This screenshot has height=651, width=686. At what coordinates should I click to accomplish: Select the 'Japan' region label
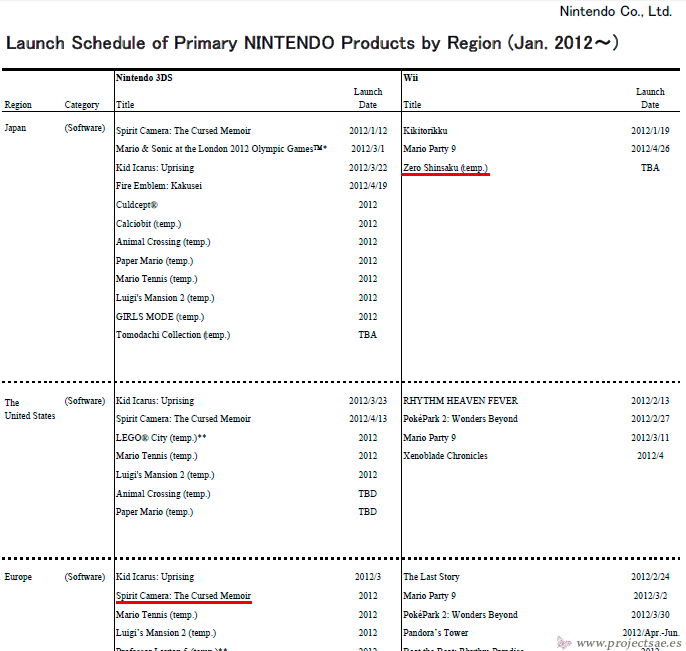(15, 128)
